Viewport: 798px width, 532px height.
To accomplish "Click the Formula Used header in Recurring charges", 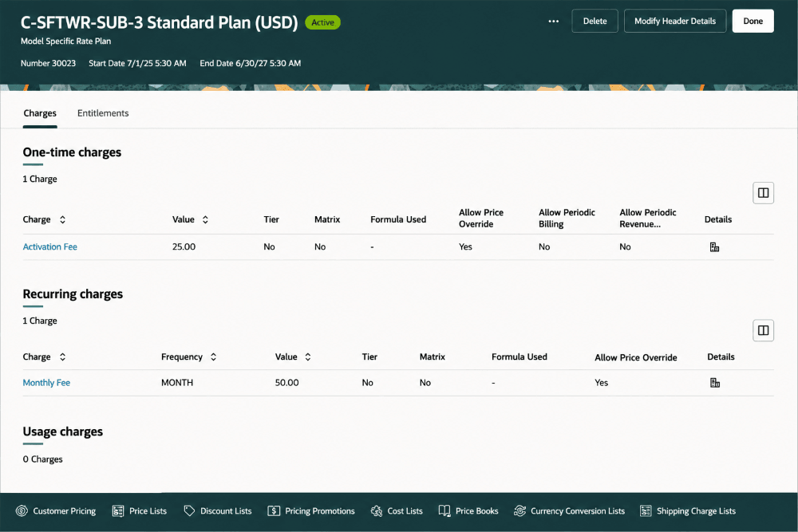I will 519,357.
